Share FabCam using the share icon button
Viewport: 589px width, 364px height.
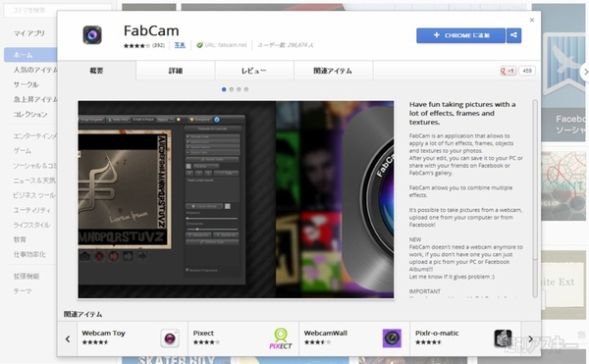[x=513, y=35]
